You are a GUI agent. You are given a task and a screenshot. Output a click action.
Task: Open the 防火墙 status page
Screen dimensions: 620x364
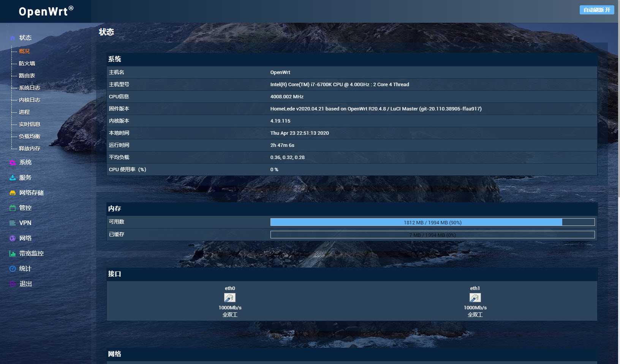(27, 63)
